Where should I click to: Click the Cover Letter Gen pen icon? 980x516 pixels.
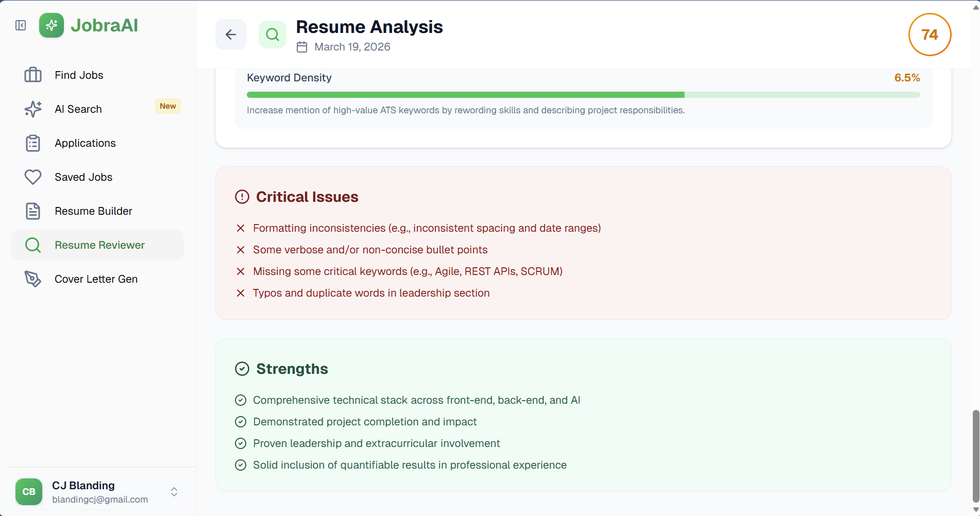[33, 279]
